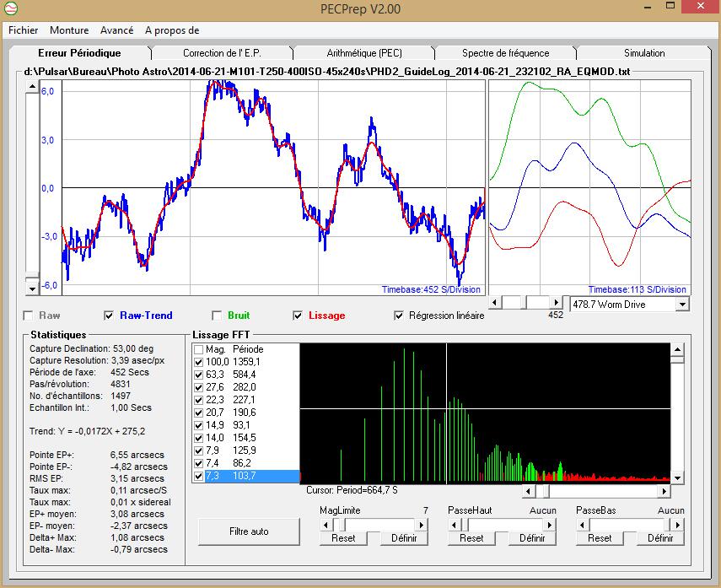The image size is (721, 588).
Task: Disable the Raw-Trend checkbox
Action: click(x=108, y=316)
